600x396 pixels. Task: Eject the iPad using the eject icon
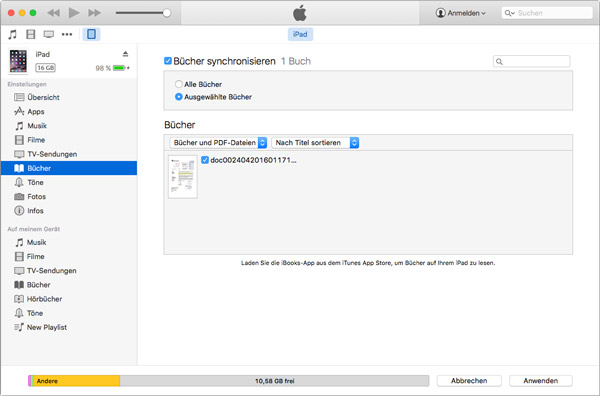pyautogui.click(x=125, y=54)
